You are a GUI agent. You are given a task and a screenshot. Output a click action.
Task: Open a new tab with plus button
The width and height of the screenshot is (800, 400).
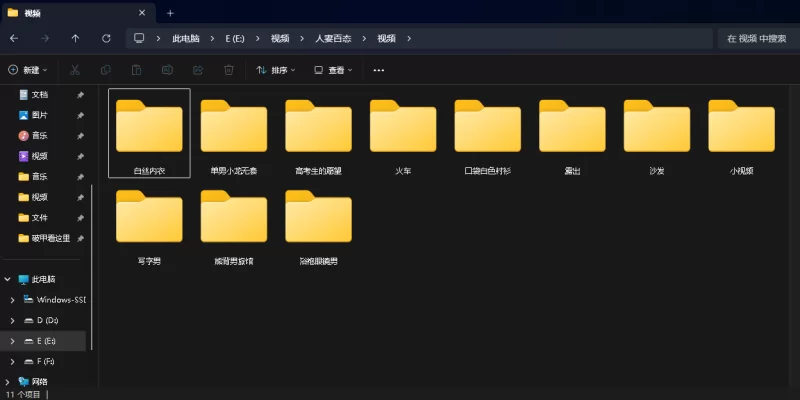pos(170,13)
